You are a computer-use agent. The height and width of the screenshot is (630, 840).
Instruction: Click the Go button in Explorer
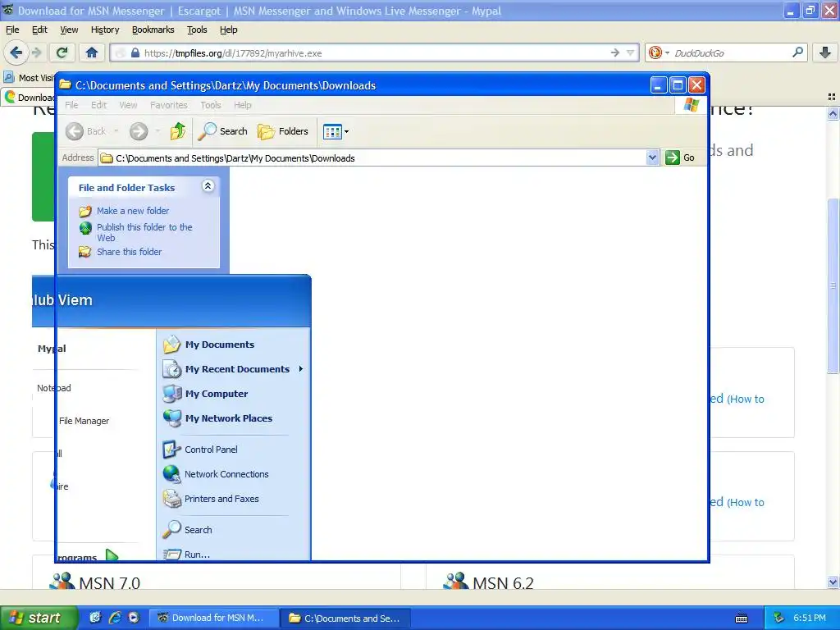[680, 158]
